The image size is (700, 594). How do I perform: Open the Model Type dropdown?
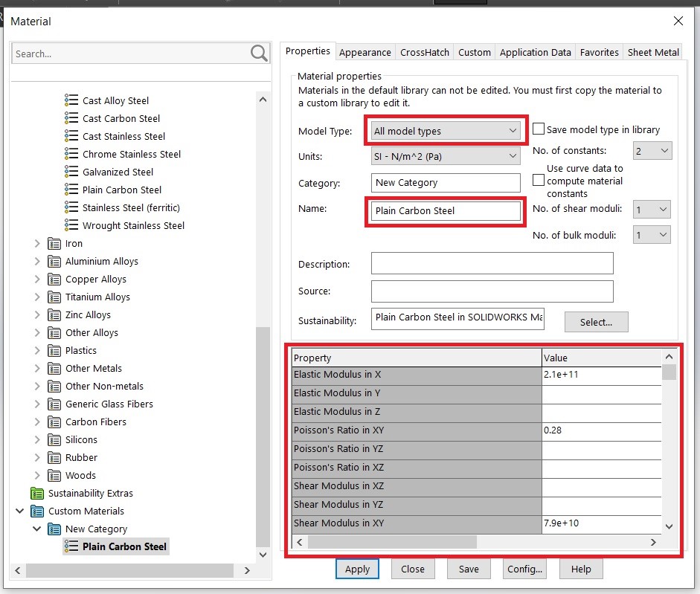[x=446, y=131]
